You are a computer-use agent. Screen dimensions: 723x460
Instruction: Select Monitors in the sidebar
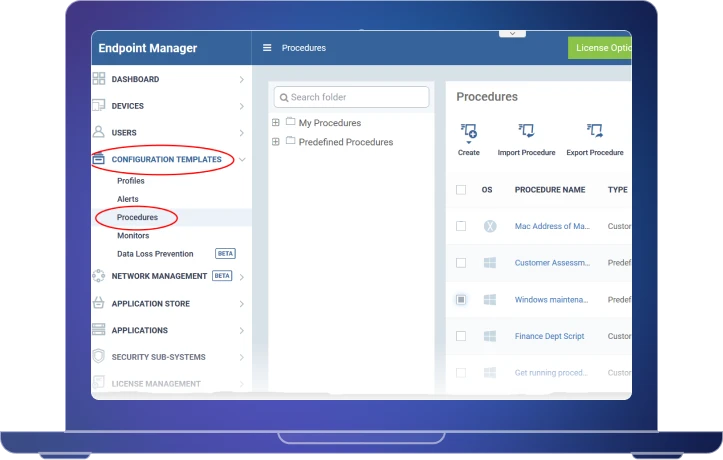point(133,236)
